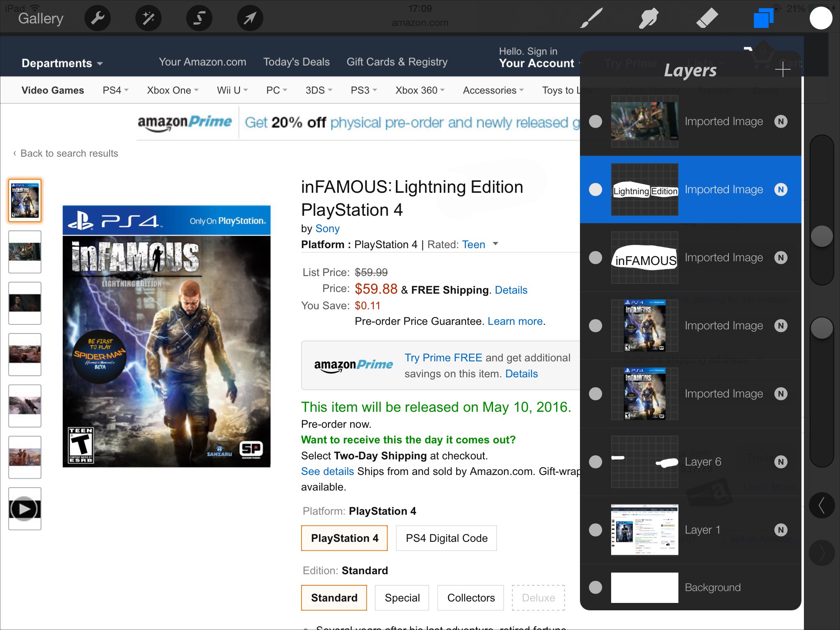
Task: Open the Rated Teen dropdown arrow
Action: [x=495, y=244]
